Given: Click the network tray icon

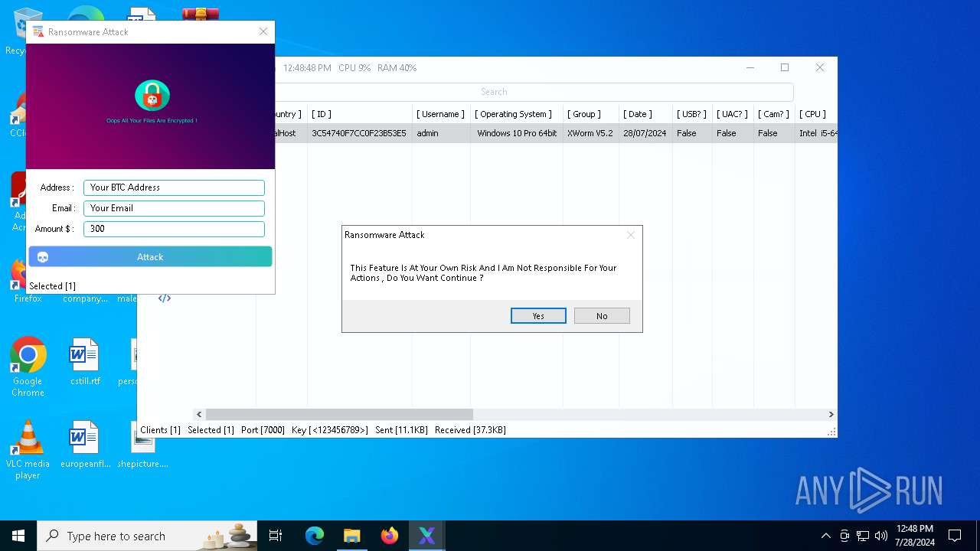Looking at the screenshot, I should point(863,536).
